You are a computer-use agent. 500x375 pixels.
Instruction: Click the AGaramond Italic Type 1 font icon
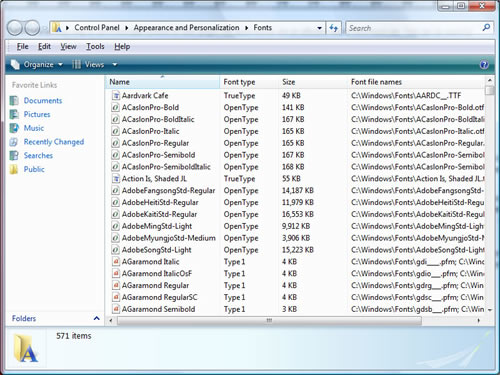coord(115,262)
